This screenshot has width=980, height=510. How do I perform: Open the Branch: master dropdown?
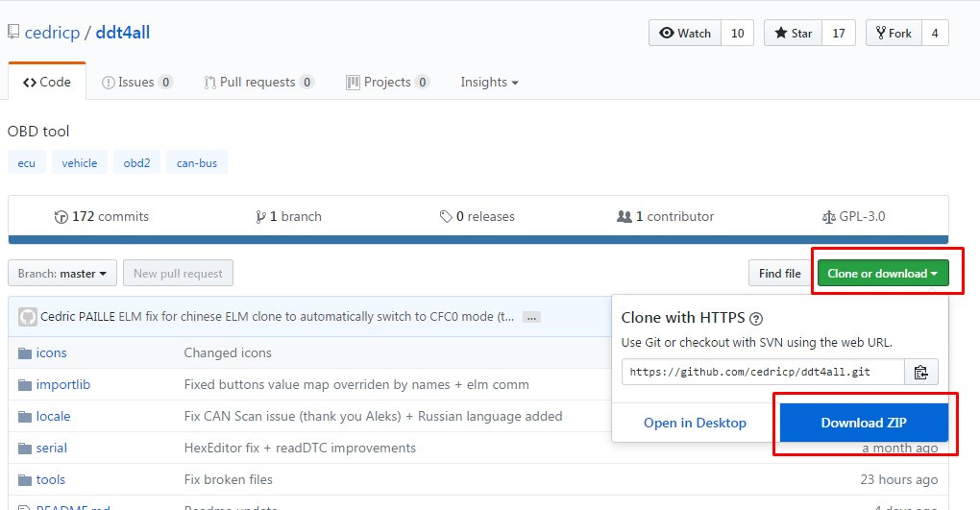(x=62, y=274)
